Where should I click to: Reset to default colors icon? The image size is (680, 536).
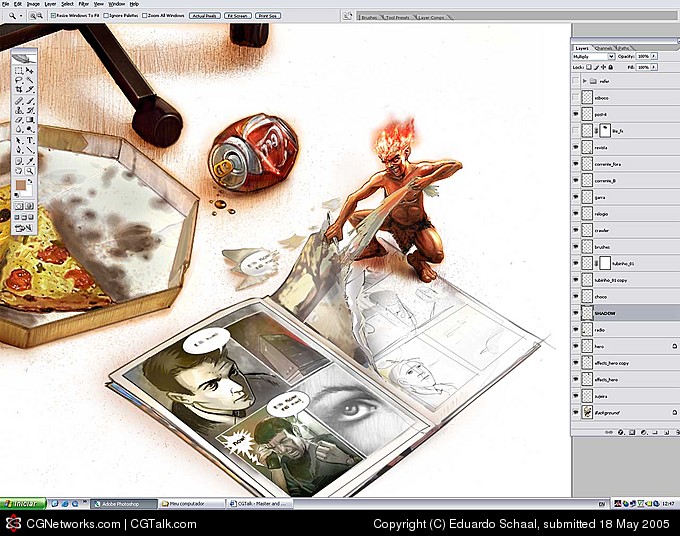coord(16,195)
